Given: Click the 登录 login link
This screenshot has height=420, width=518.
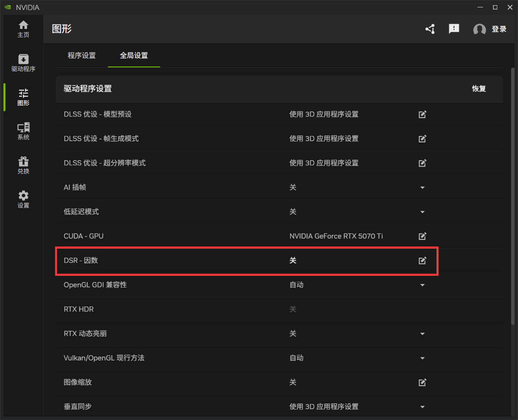Looking at the screenshot, I should tap(499, 29).
